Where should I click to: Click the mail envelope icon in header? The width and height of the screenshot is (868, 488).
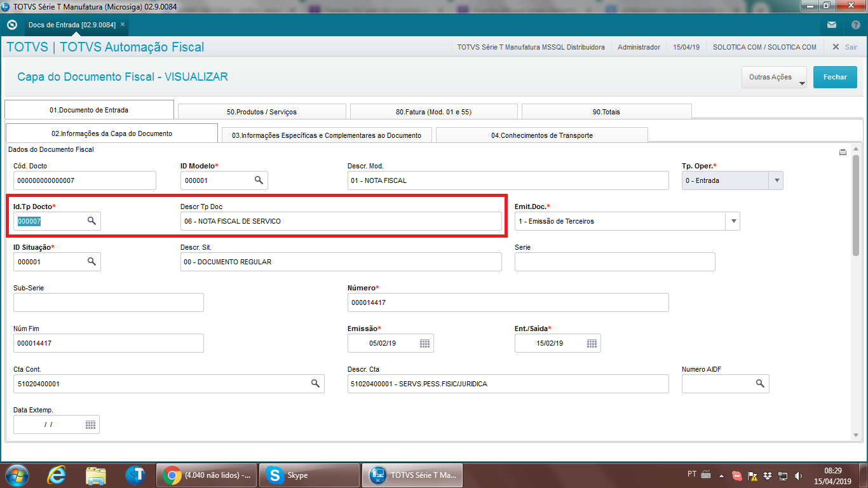pyautogui.click(x=832, y=25)
